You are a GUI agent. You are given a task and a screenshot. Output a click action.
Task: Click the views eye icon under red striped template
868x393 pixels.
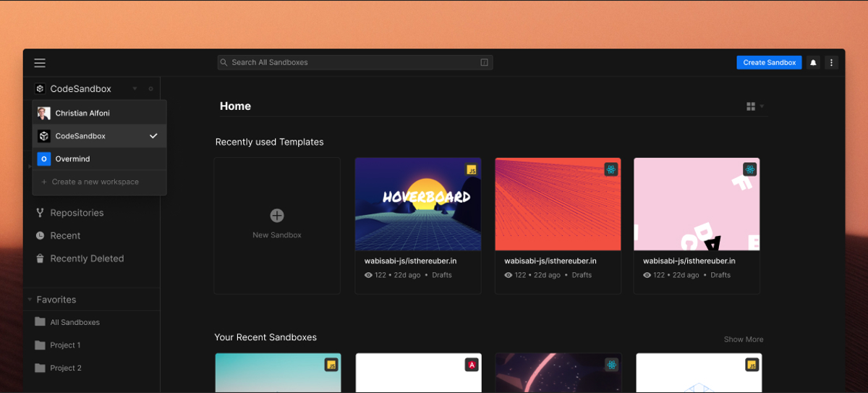[x=508, y=275]
